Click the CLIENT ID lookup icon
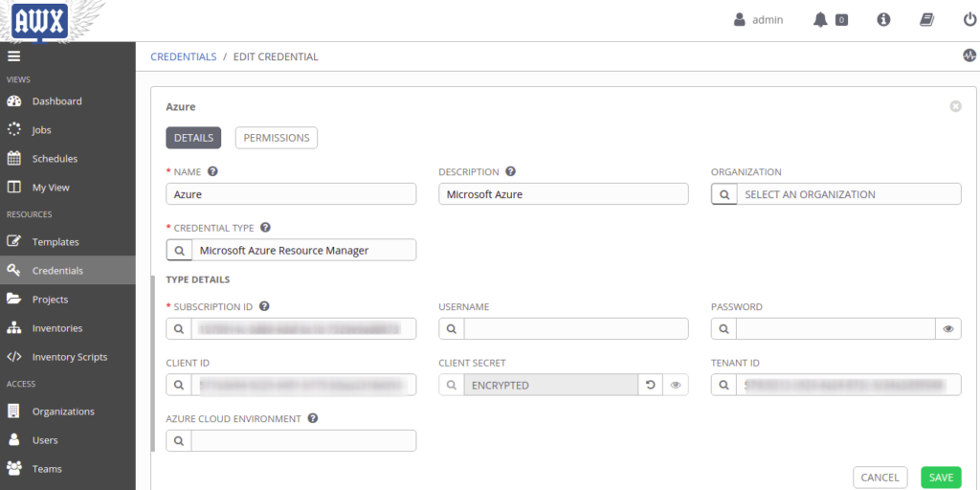Screen dimensions: 980x490 tap(179, 385)
